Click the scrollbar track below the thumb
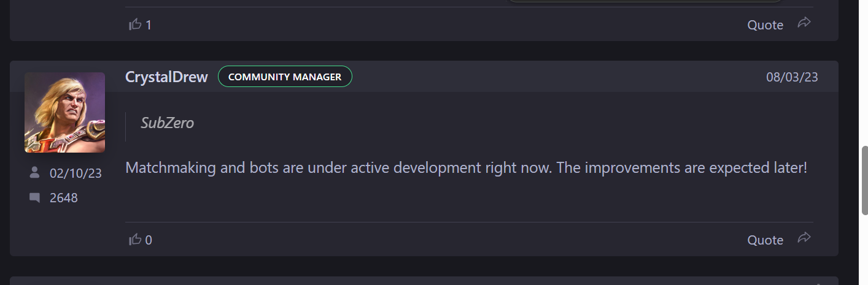This screenshot has width=868, height=285. coord(864,249)
